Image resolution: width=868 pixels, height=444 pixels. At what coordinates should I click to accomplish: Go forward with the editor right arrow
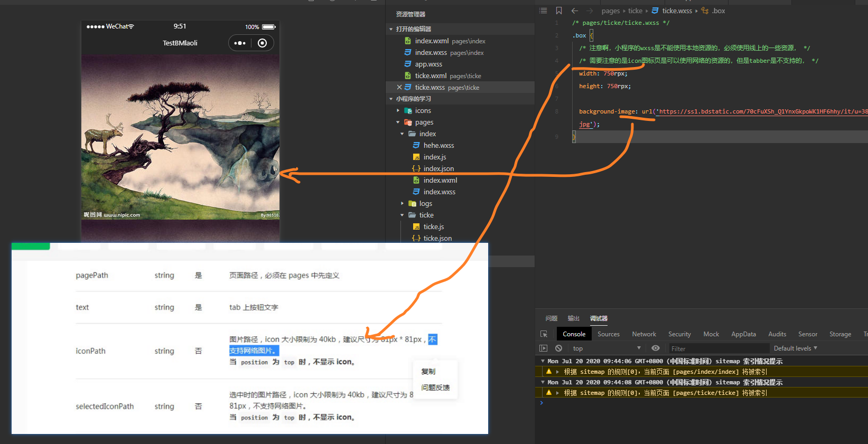(x=590, y=11)
